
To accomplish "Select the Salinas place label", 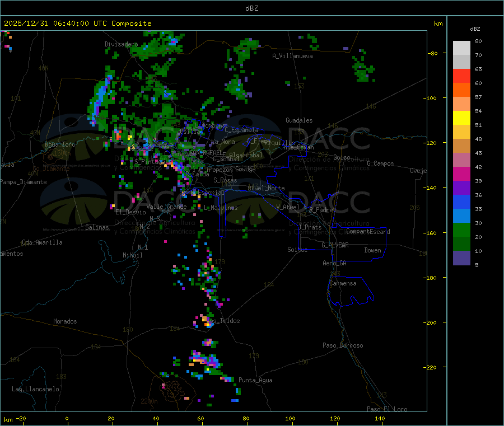I will [97, 227].
